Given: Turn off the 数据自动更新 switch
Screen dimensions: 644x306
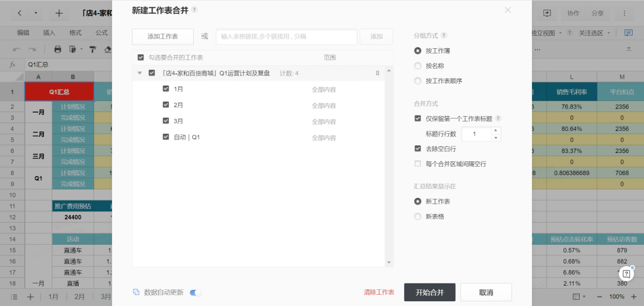Looking at the screenshot, I should pos(196,292).
